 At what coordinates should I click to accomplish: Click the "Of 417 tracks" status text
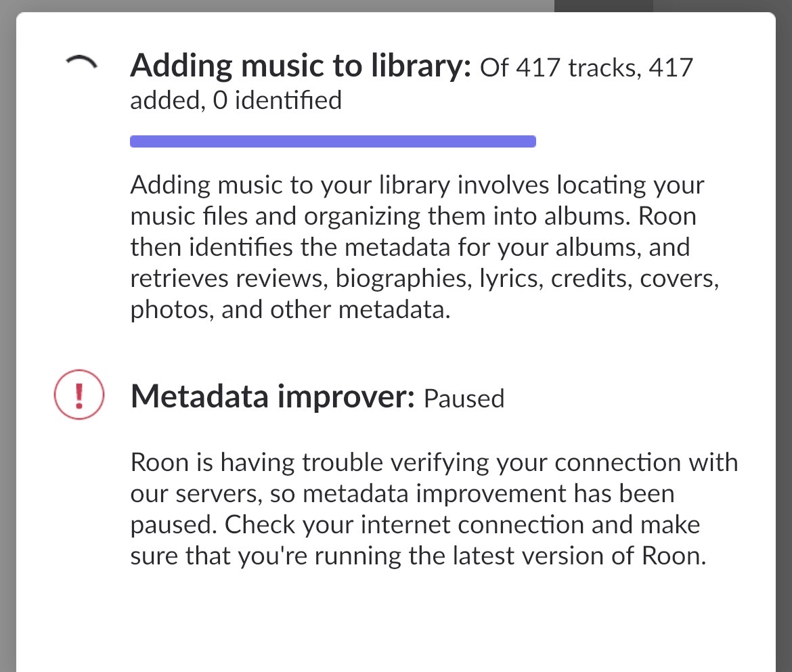(x=558, y=68)
